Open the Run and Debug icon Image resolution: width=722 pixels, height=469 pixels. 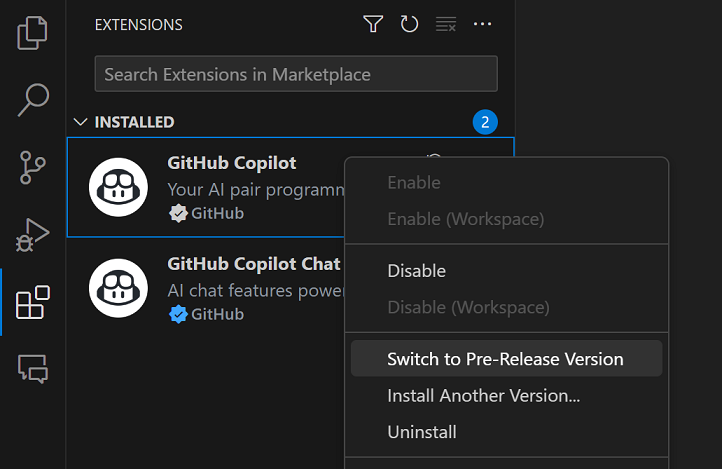tap(33, 234)
